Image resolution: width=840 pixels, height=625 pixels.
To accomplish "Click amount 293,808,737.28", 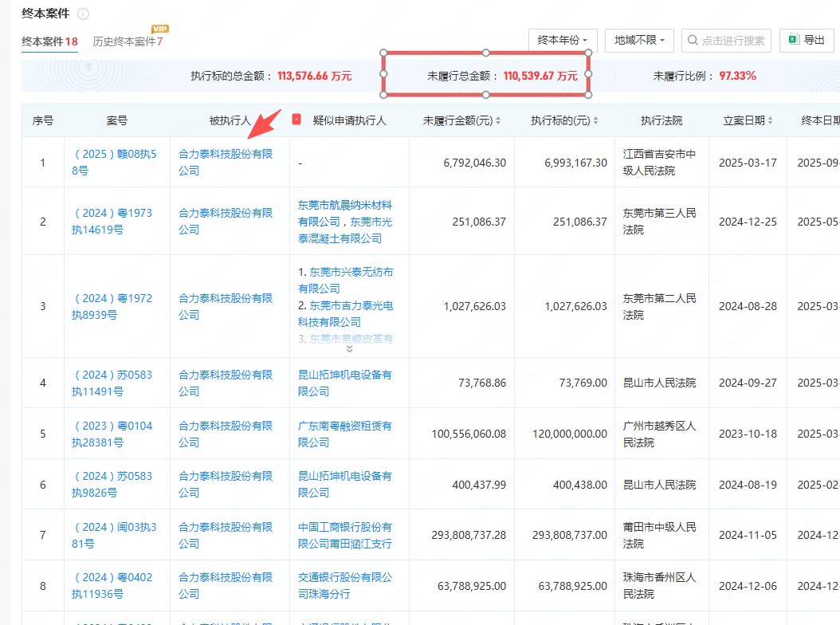I will click(x=469, y=536).
